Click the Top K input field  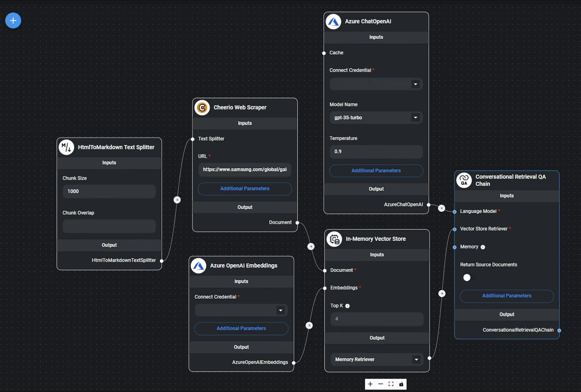coord(377,319)
